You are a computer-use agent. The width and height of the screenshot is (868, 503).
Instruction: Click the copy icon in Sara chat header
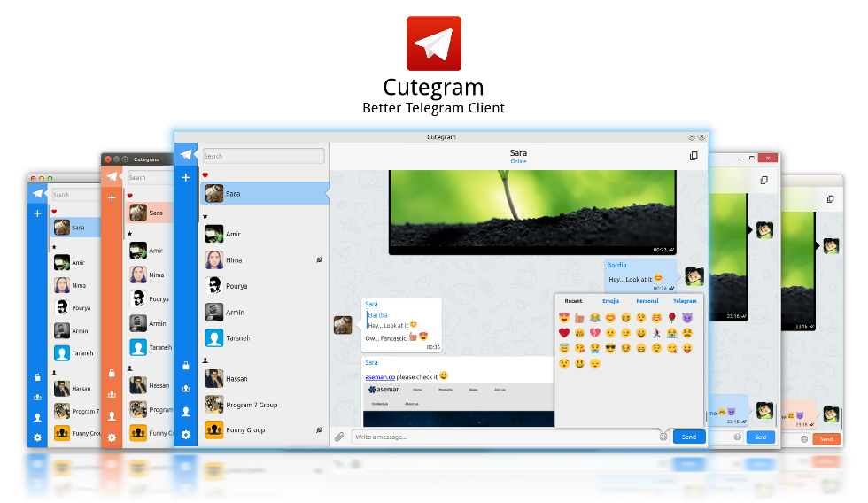(x=694, y=156)
